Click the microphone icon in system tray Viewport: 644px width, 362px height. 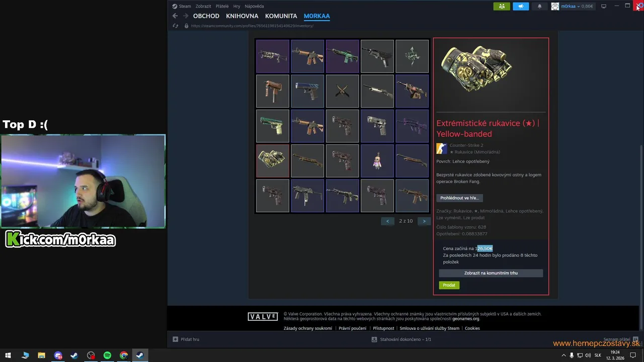click(x=572, y=355)
